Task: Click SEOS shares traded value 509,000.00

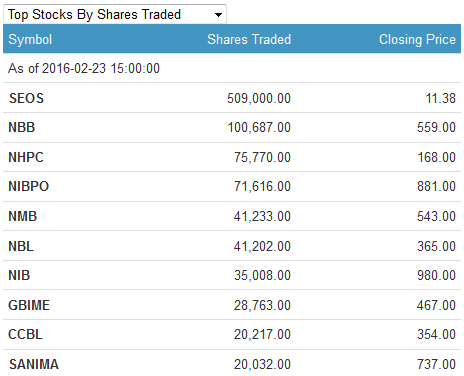Action: pyautogui.click(x=259, y=98)
